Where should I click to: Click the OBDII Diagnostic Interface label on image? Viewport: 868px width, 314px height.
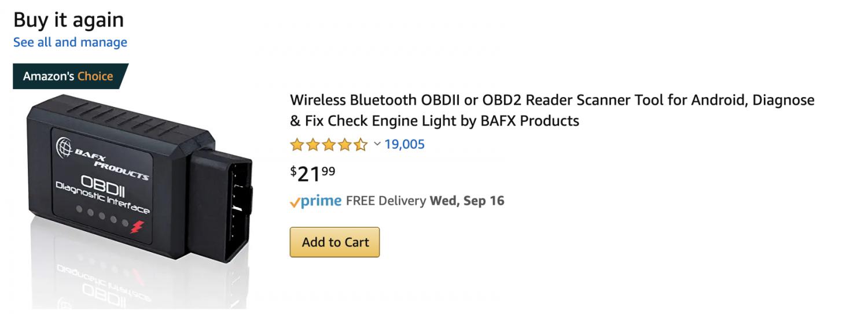click(x=103, y=190)
